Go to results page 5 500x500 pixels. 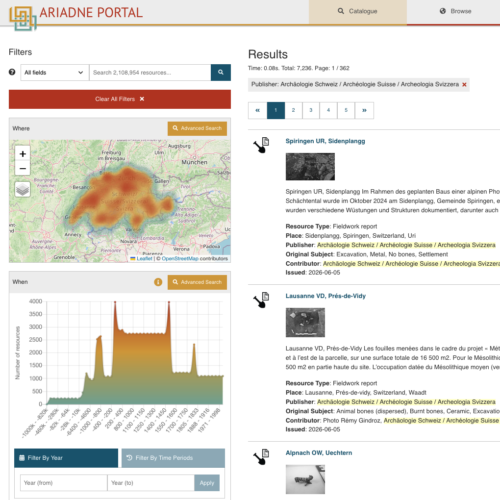pos(346,110)
